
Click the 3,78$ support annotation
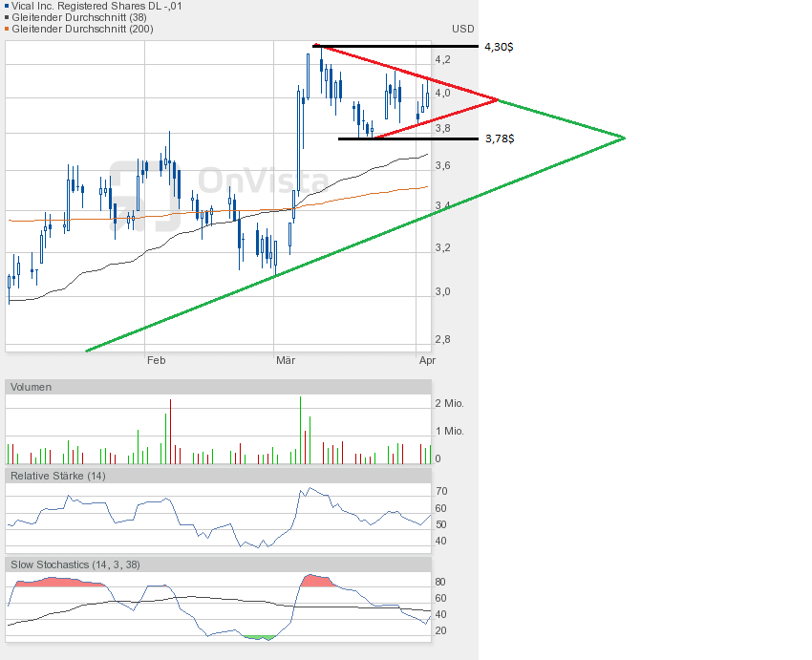click(x=500, y=138)
